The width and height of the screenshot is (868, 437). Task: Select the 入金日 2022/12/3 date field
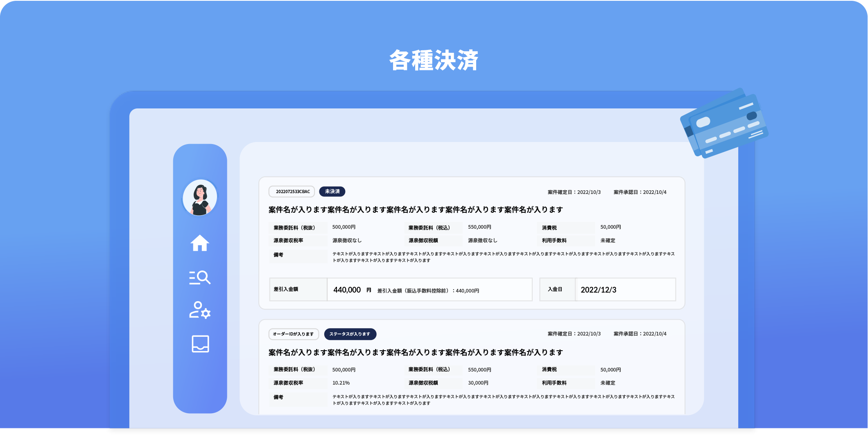608,290
